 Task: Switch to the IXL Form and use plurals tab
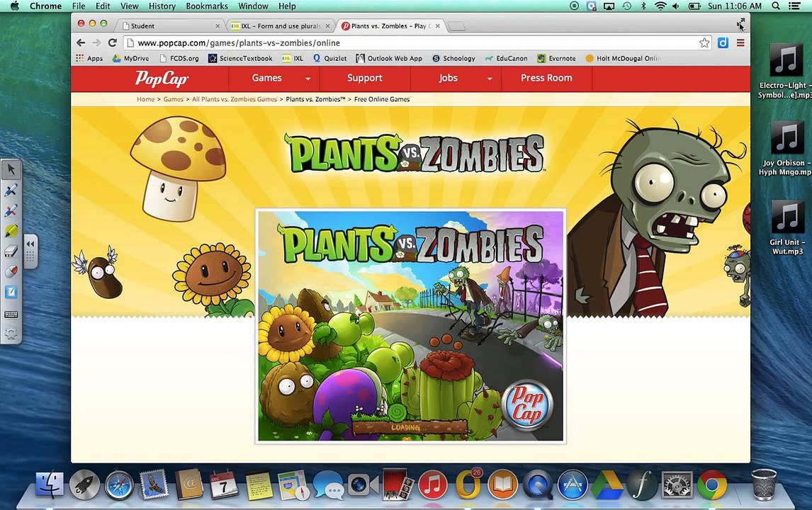coord(280,26)
